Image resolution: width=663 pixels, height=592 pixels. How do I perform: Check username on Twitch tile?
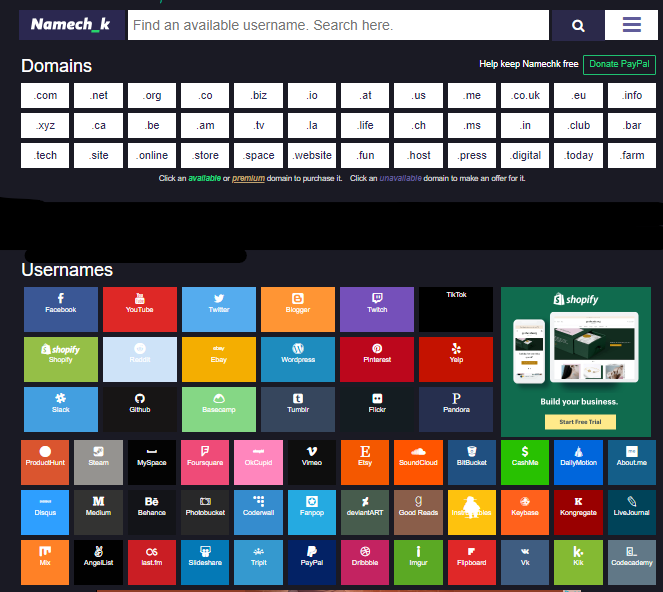(377, 310)
